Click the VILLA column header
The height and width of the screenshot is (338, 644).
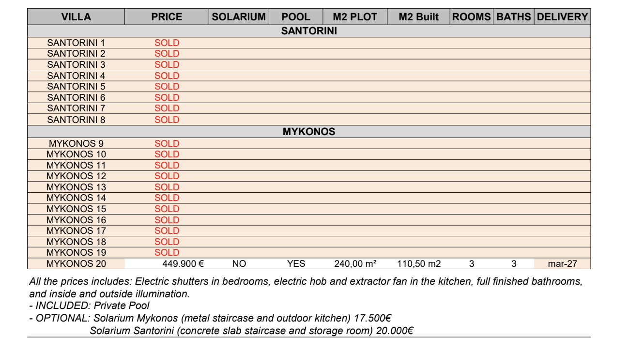pos(76,17)
